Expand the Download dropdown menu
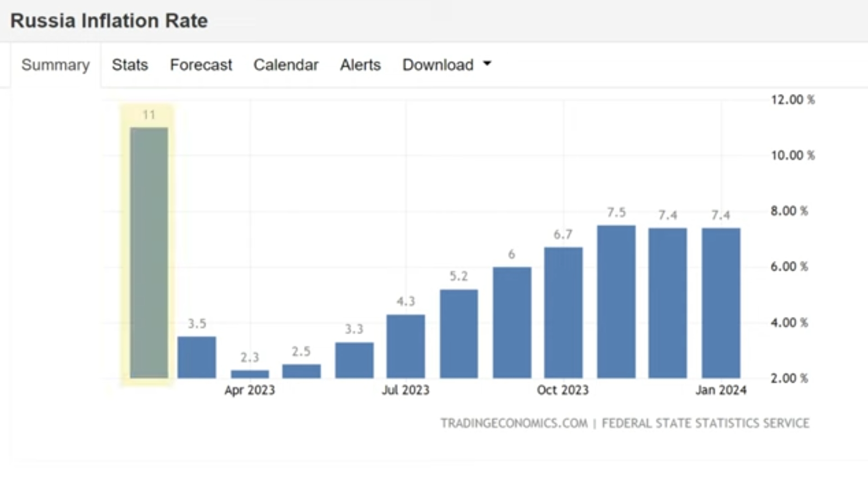This screenshot has width=868, height=492. pyautogui.click(x=446, y=65)
